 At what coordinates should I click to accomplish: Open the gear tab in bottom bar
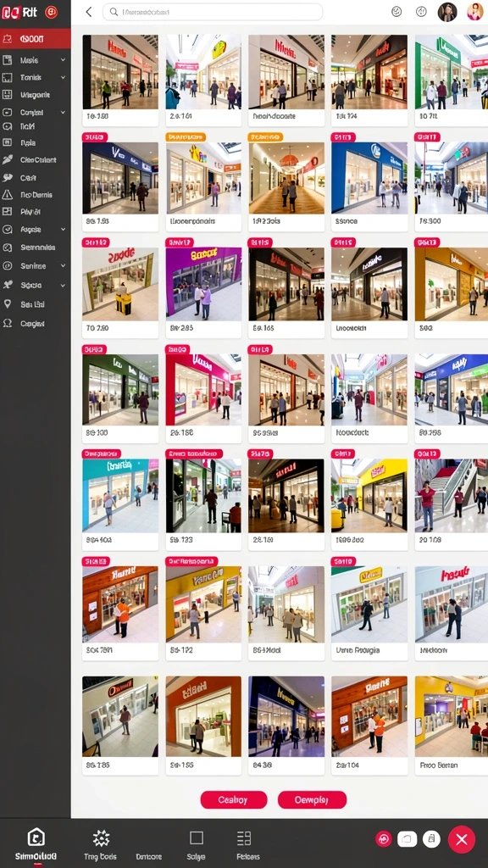(101, 845)
